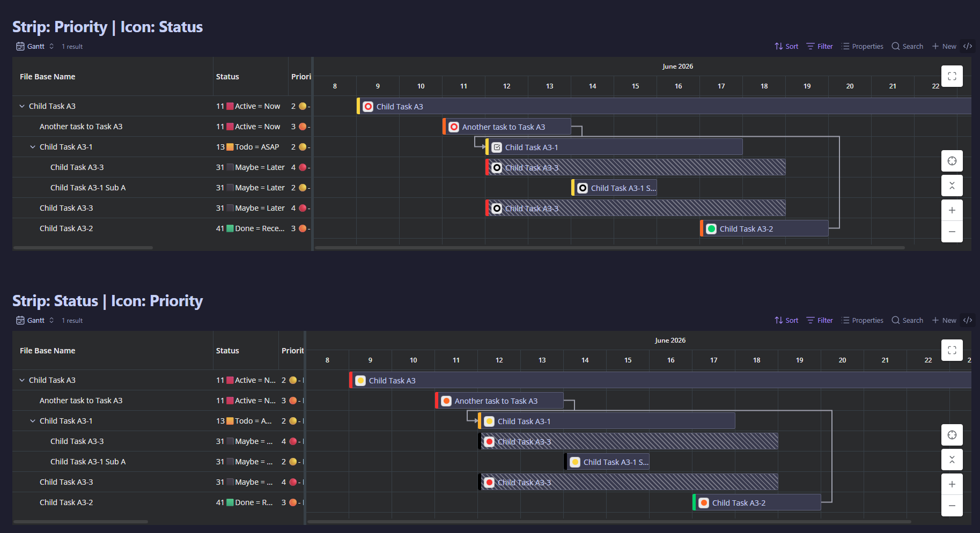Collapse Child Task A3-1 in the bottom table
980x533 pixels.
[x=33, y=421]
